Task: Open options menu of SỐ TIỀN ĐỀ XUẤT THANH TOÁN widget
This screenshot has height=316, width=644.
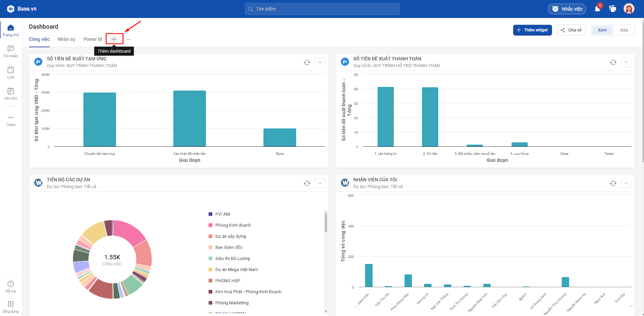Action: (626, 62)
